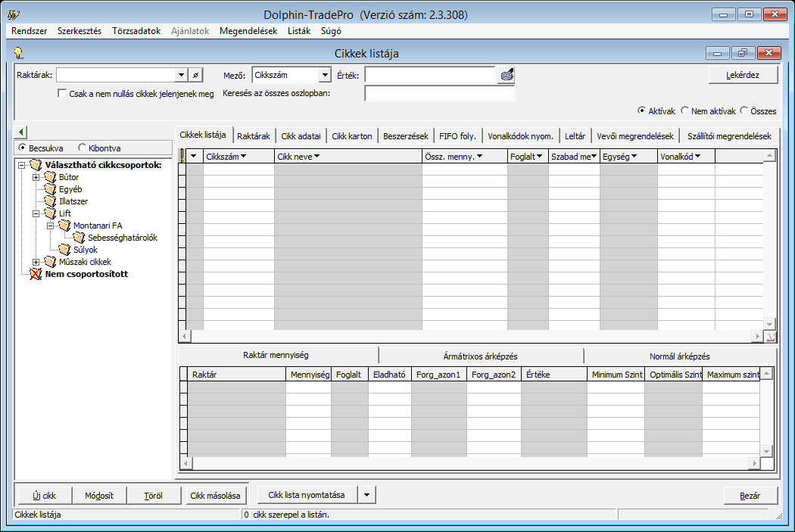The width and height of the screenshot is (795, 532).
Task: Click the grid corner icon at bottom right of item list
Action: [x=770, y=337]
